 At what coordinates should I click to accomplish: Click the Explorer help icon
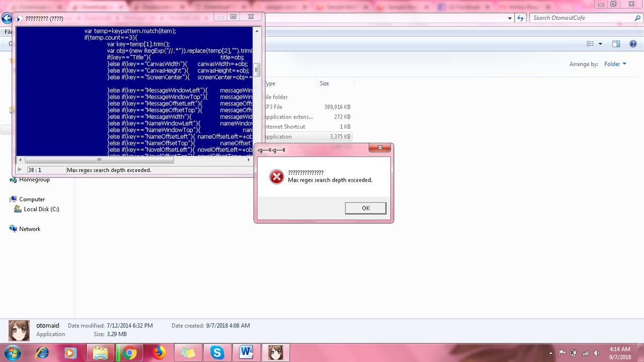pos(633,44)
